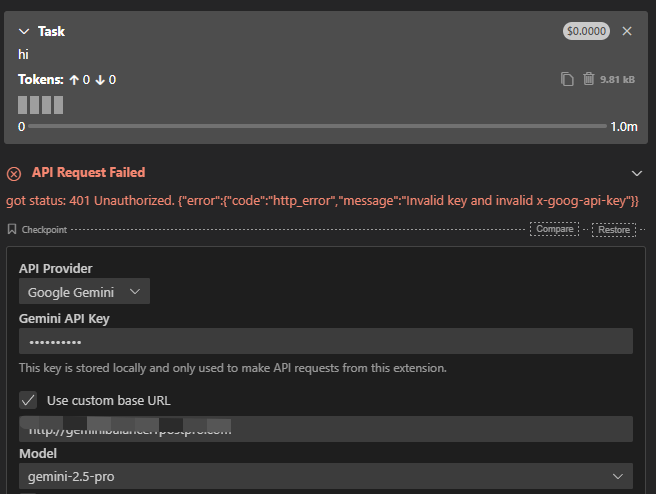656x494 pixels.
Task: Collapse the API Request Failed section chevron
Action: coord(637,173)
